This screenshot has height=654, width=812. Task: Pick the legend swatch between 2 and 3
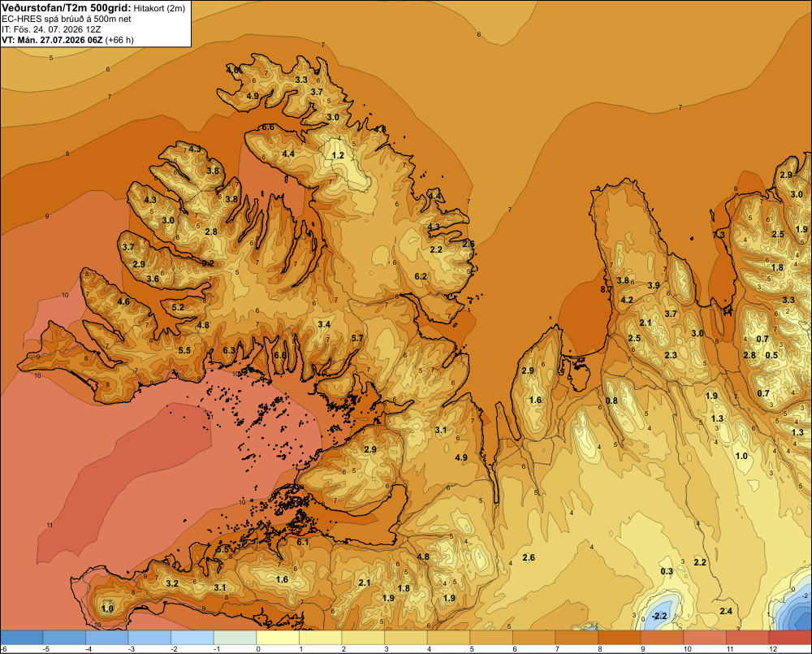coord(363,638)
